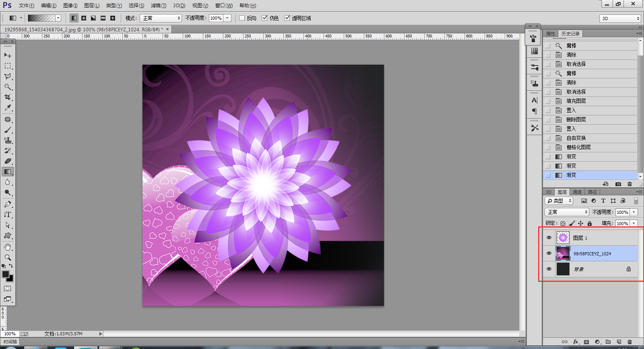Viewport: 644px width, 349px height.
Task: Toggle the 透明区域 (Transparency) checkbox
Action: pyautogui.click(x=287, y=18)
